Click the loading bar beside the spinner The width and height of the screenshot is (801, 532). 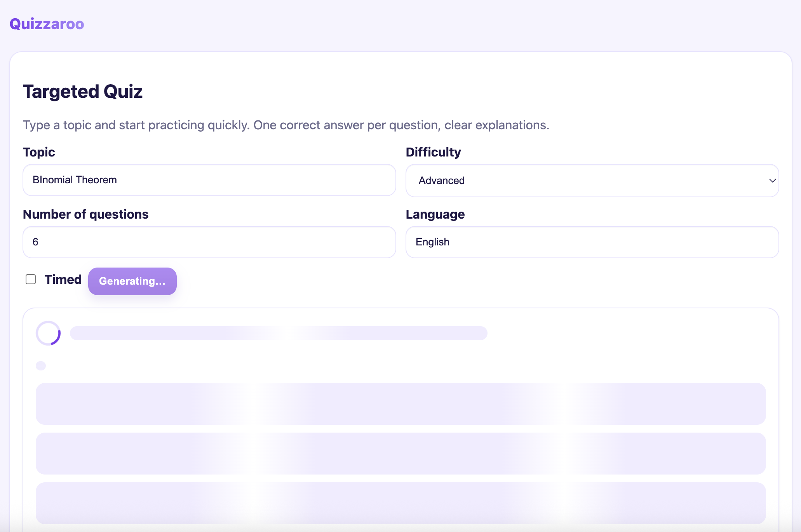[278, 333]
